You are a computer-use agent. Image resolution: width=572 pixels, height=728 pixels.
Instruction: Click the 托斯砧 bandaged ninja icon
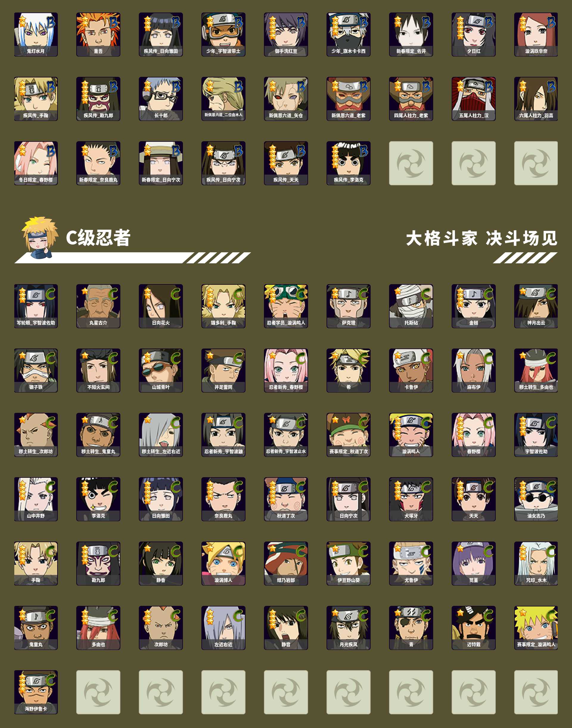point(411,306)
